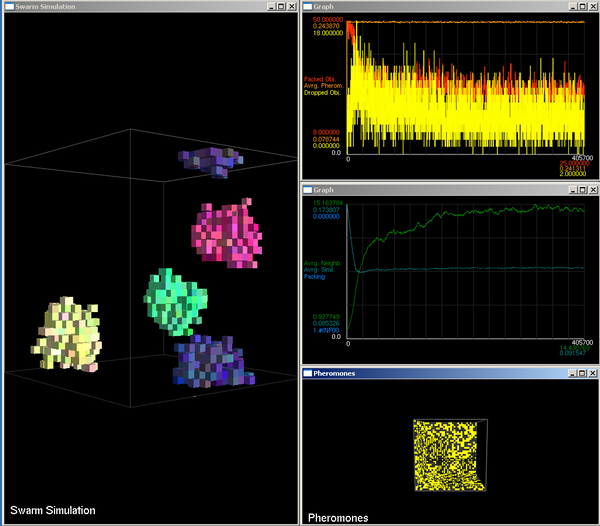This screenshot has height=526, width=600.
Task: Select the pink cube cluster
Action: [x=229, y=230]
